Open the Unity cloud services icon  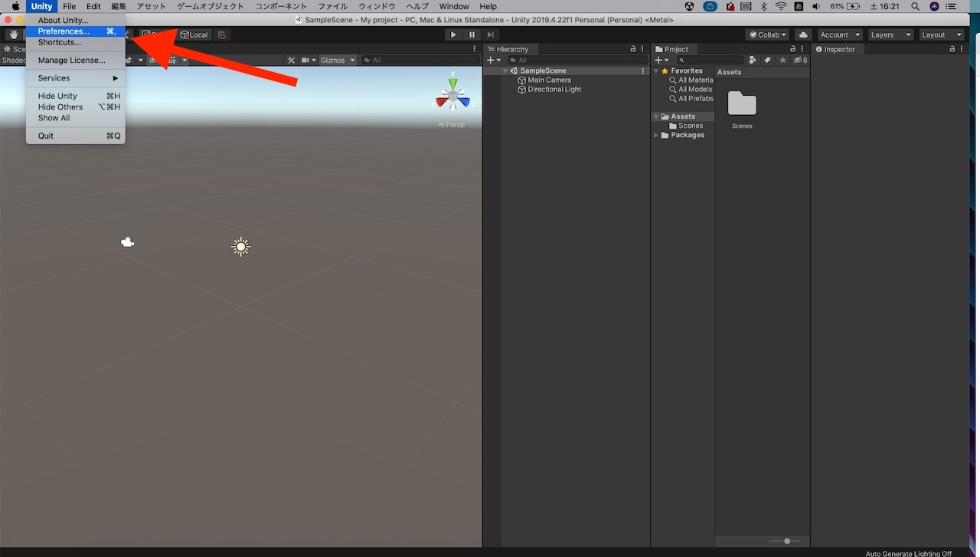[x=802, y=34]
